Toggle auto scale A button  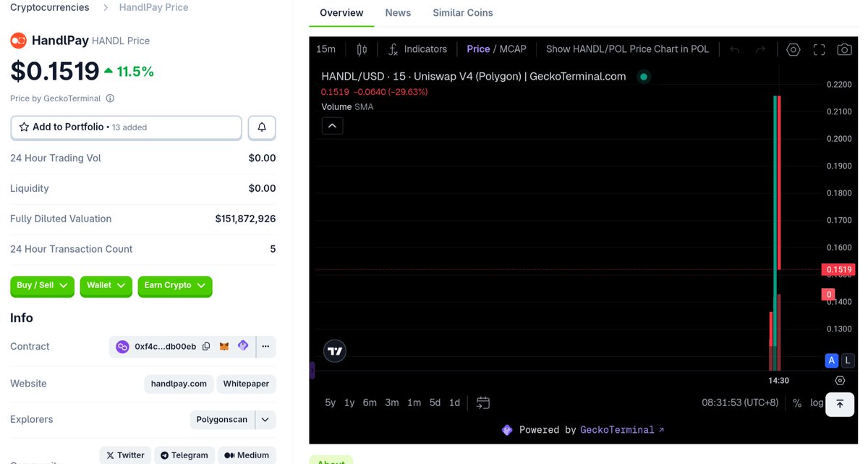[x=832, y=360]
